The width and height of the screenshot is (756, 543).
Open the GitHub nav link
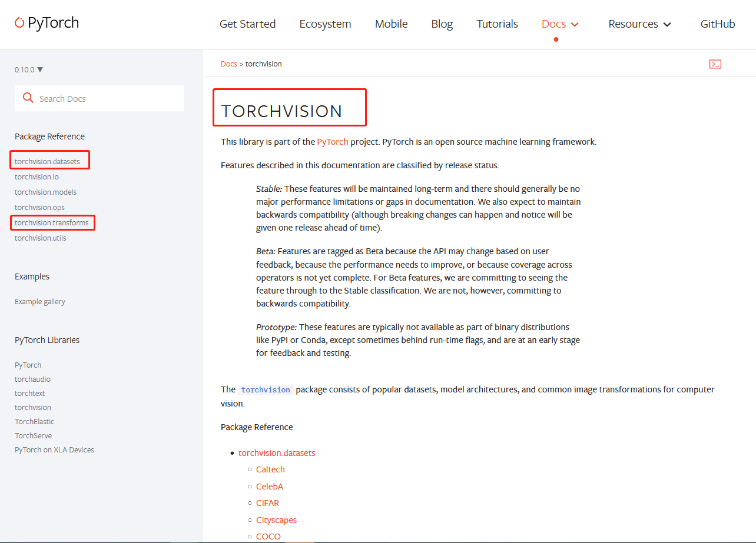(x=718, y=24)
